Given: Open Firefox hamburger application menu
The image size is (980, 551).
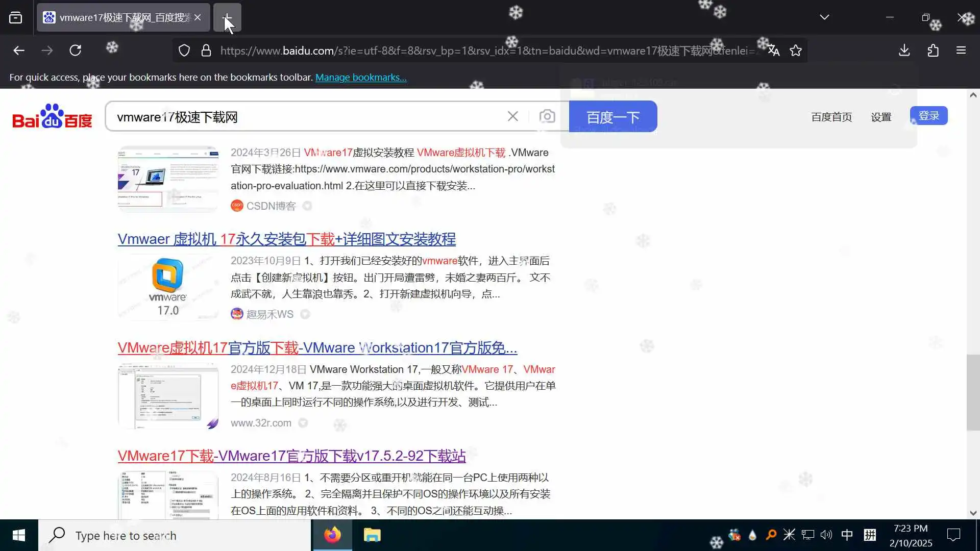Looking at the screenshot, I should click(x=961, y=50).
